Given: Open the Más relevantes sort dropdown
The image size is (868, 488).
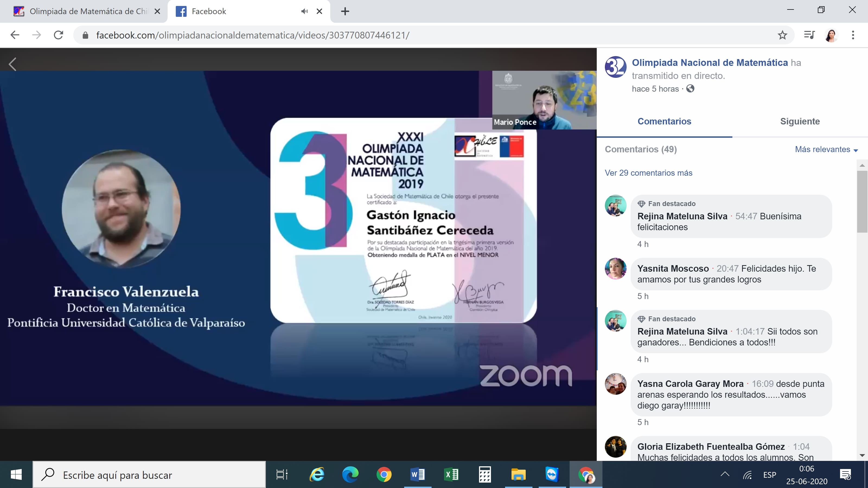Looking at the screenshot, I should (x=826, y=150).
